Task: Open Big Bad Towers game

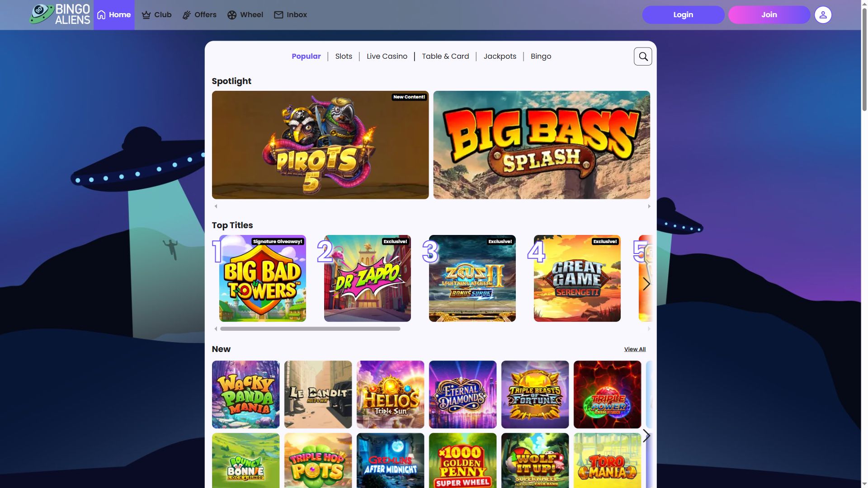Action: click(262, 278)
